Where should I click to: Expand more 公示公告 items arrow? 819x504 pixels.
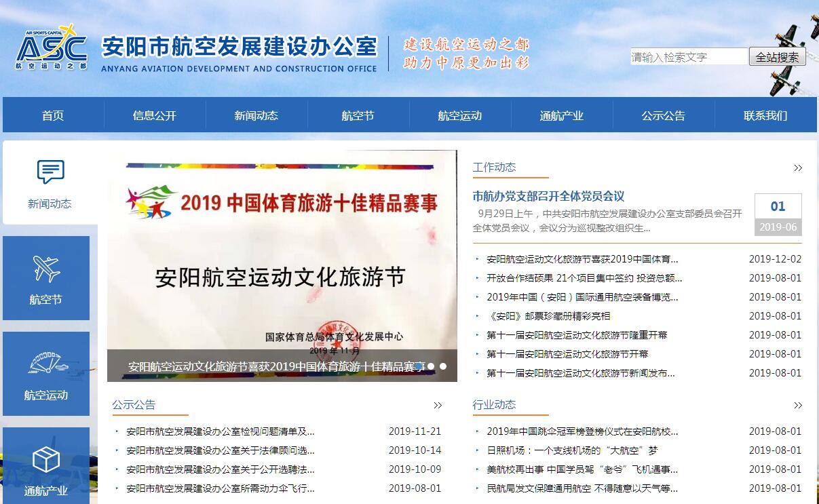[438, 406]
